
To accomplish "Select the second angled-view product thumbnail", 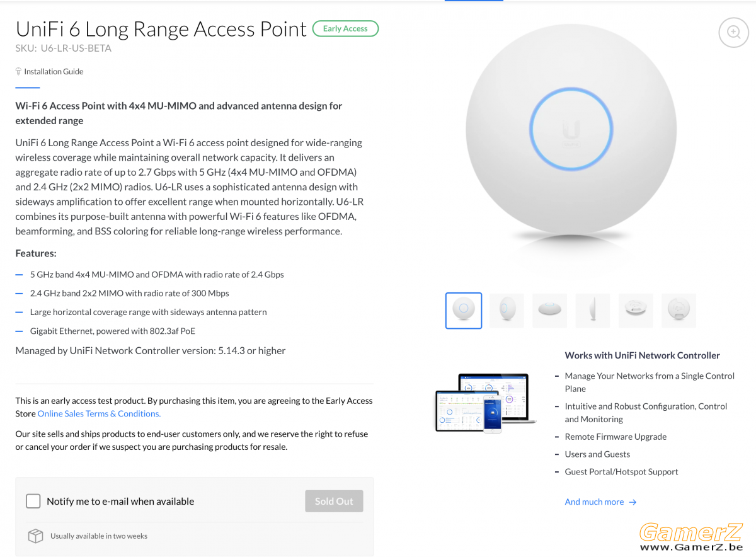I will (x=507, y=311).
